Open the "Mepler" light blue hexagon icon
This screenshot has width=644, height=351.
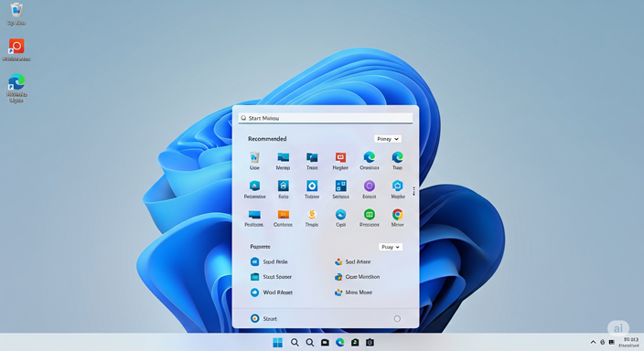point(397,186)
